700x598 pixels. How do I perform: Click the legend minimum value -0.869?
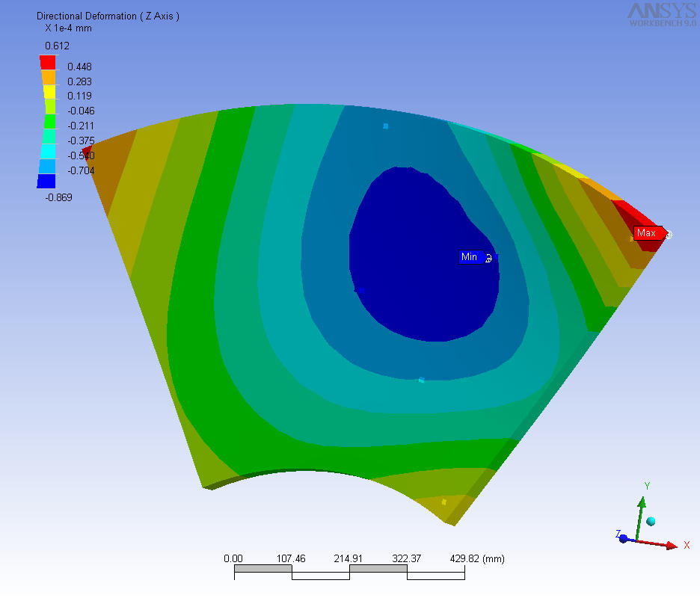(x=58, y=197)
